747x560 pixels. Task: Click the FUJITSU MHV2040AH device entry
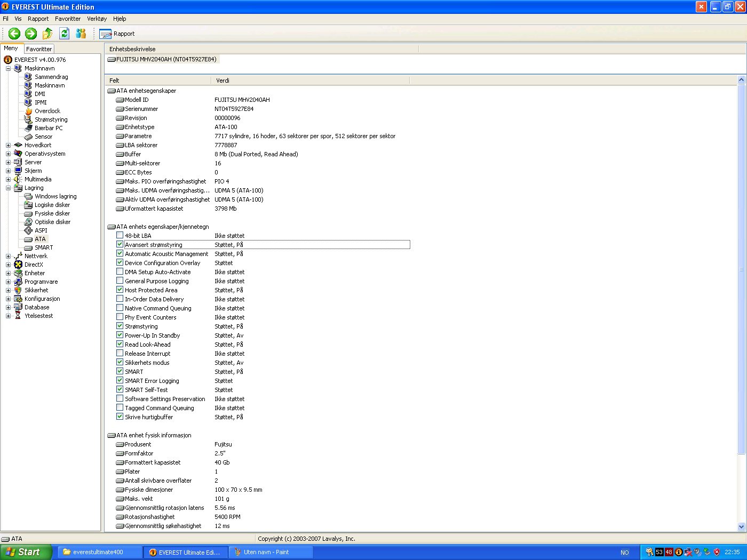(x=162, y=59)
